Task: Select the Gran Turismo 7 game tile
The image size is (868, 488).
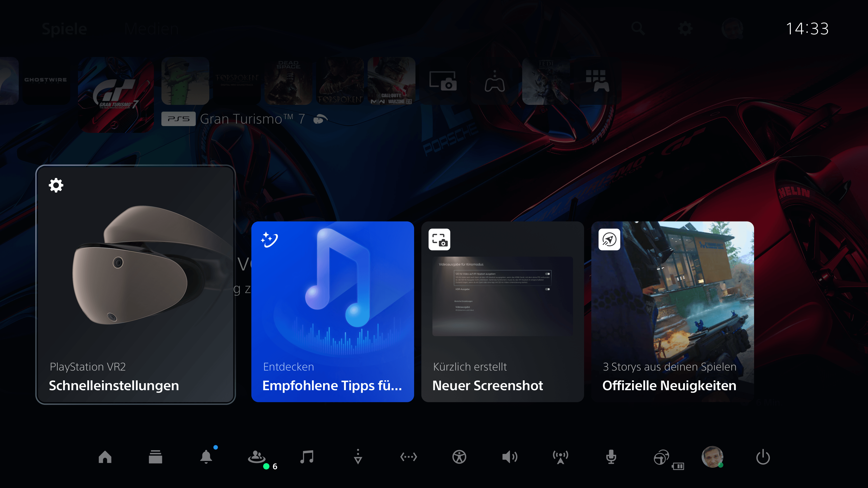Action: [116, 94]
